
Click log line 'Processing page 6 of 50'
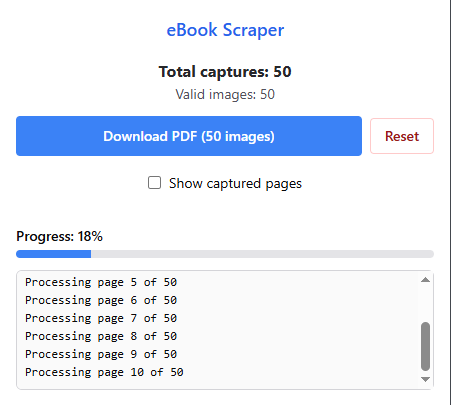tap(101, 300)
